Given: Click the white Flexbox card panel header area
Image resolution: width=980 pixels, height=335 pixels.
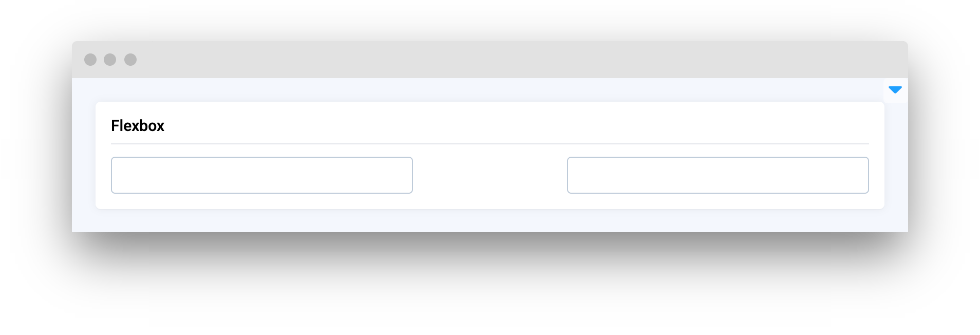Looking at the screenshot, I should tap(490, 123).
